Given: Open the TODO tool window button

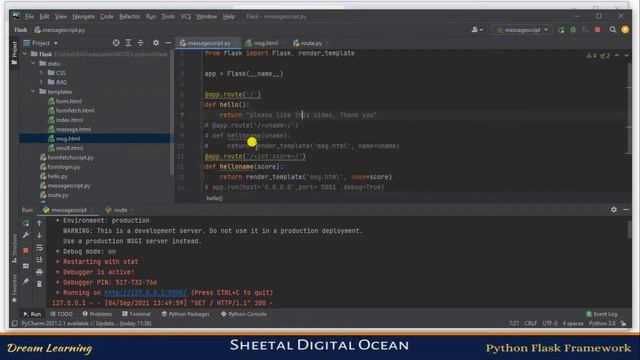Looking at the screenshot, I should coord(62,314).
